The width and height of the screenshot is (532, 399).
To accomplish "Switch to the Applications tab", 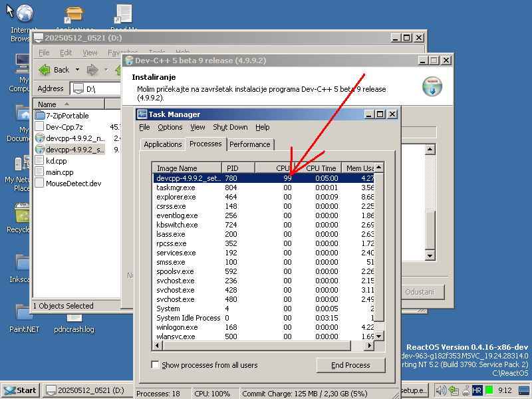I will 162,144.
